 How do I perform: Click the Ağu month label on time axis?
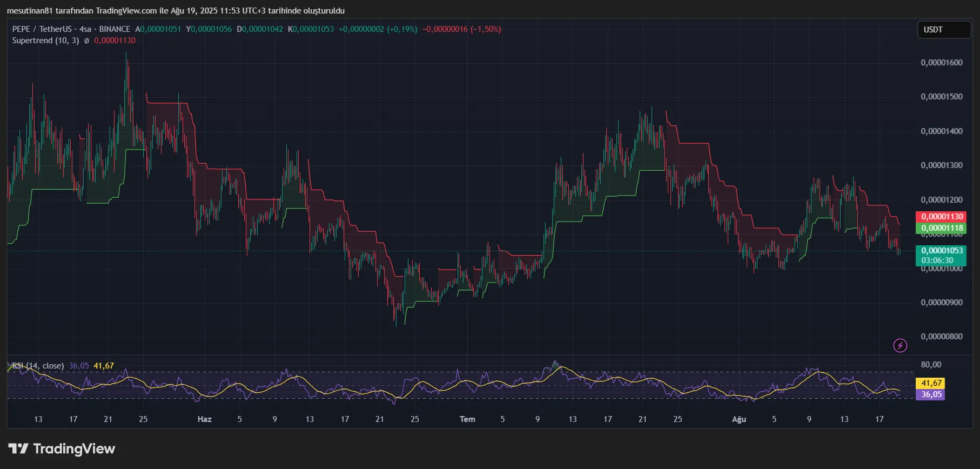click(x=739, y=419)
